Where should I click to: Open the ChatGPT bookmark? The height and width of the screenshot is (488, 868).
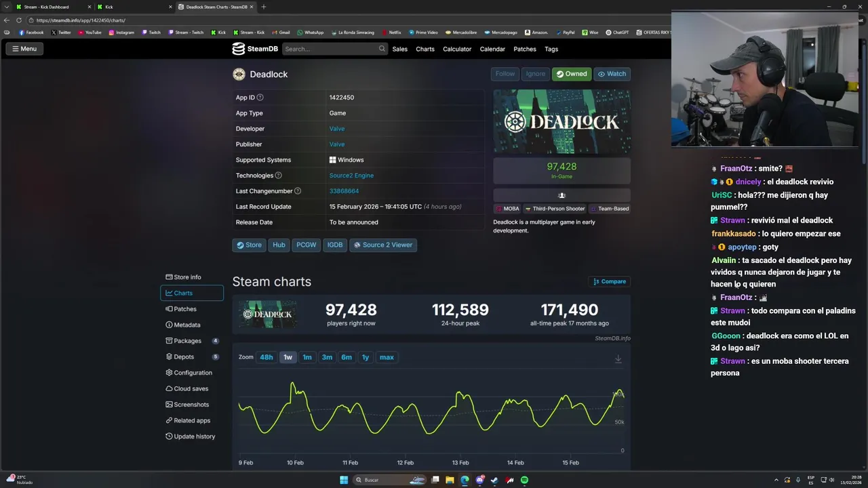click(617, 33)
